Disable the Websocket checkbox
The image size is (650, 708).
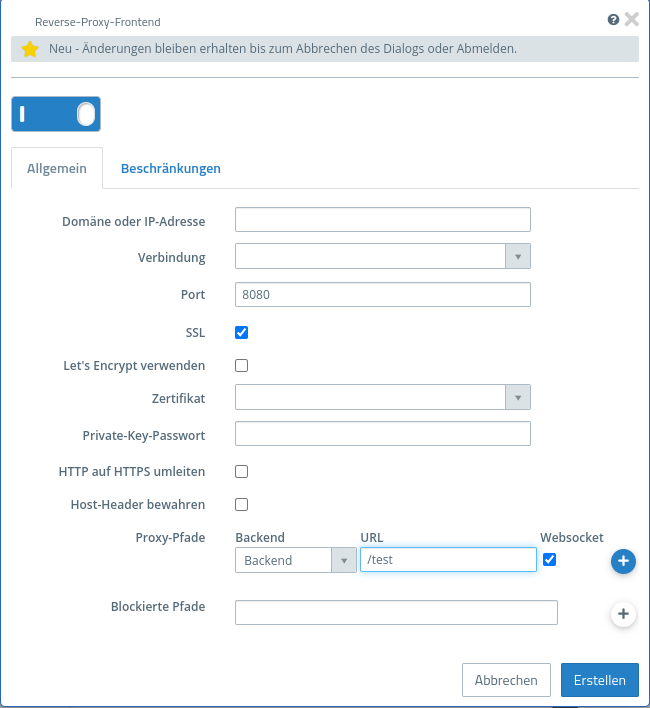coord(549,559)
